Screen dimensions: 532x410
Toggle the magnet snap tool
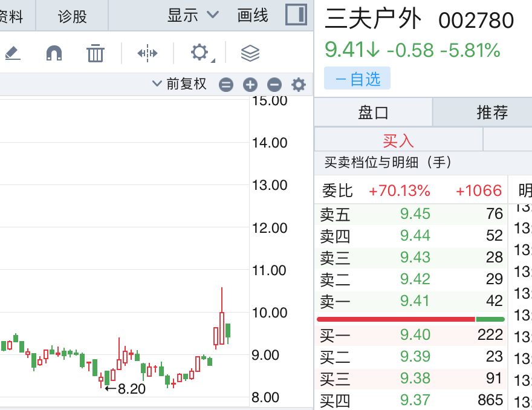(x=54, y=53)
